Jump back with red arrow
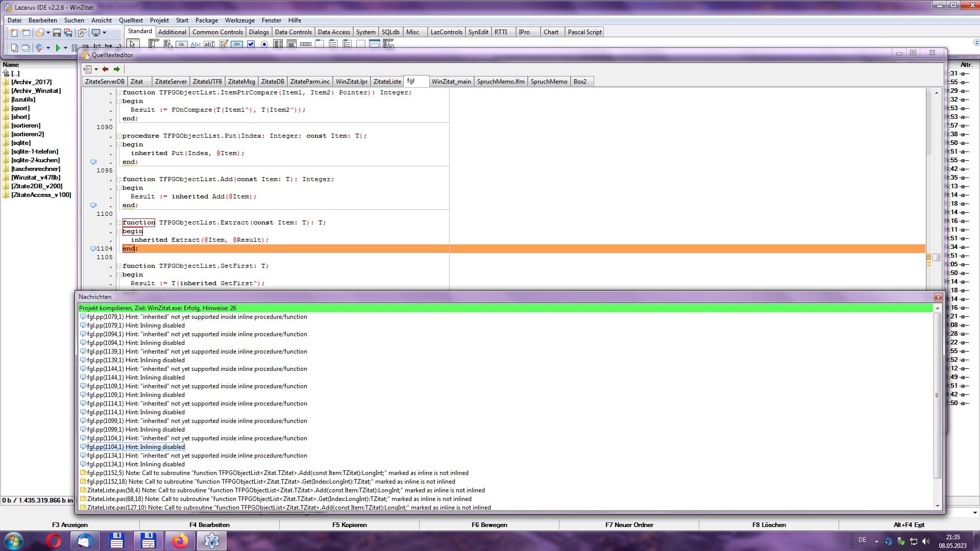This screenshot has width=980, height=551. pyautogui.click(x=105, y=69)
